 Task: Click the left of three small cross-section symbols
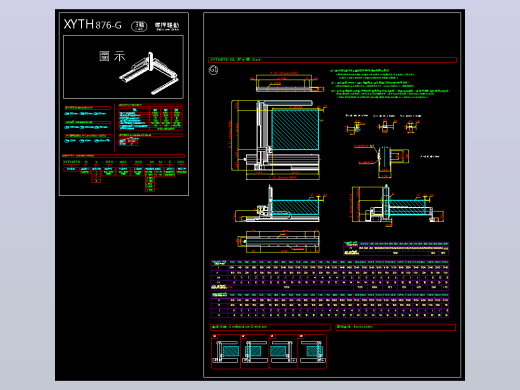(355, 127)
